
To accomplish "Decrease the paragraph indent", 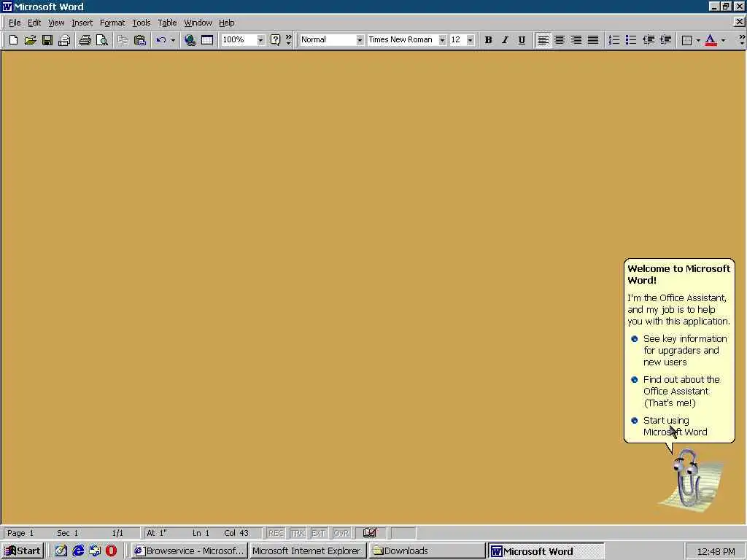I will [649, 40].
